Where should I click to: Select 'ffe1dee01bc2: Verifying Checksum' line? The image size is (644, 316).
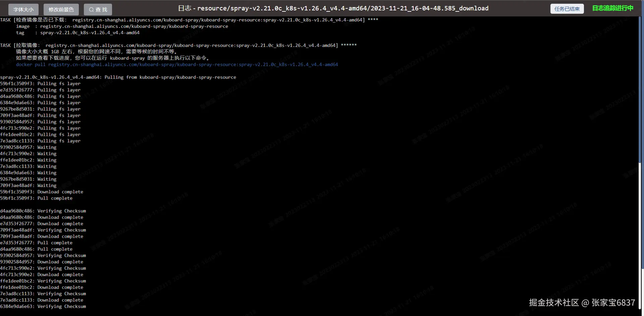(43, 281)
